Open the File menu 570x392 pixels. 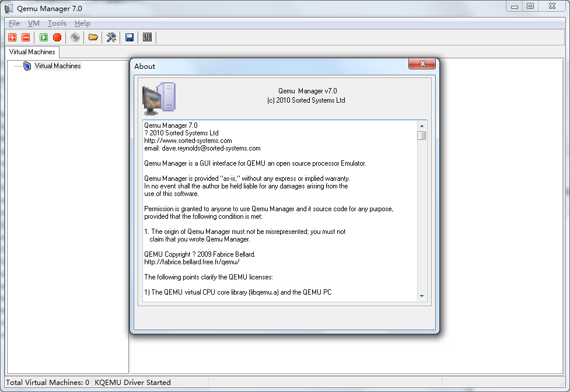click(14, 23)
